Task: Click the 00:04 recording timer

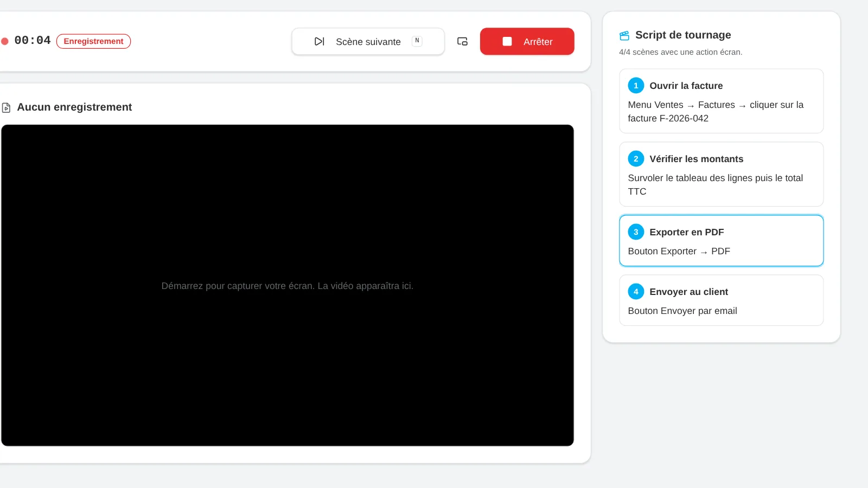Action: [x=33, y=41]
